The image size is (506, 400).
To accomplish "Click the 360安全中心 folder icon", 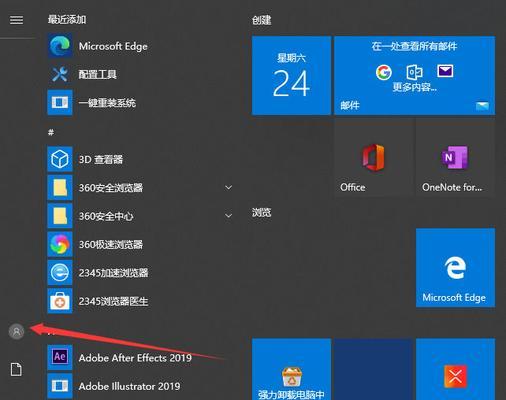I will tap(60, 216).
